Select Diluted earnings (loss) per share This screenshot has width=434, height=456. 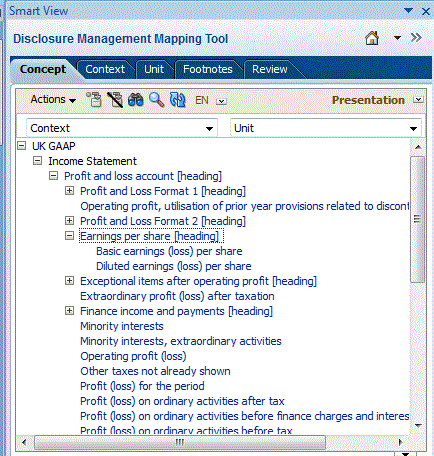(174, 266)
